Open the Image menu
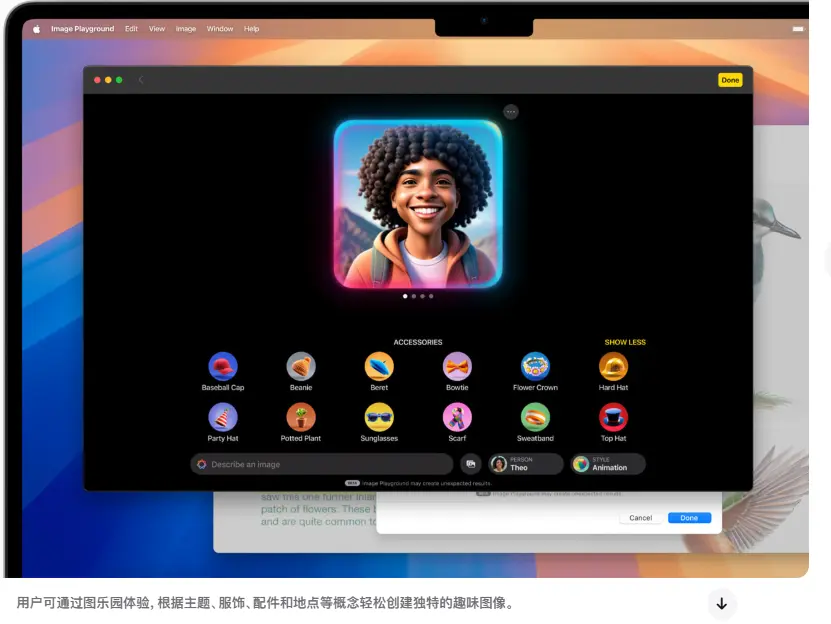 (185, 29)
